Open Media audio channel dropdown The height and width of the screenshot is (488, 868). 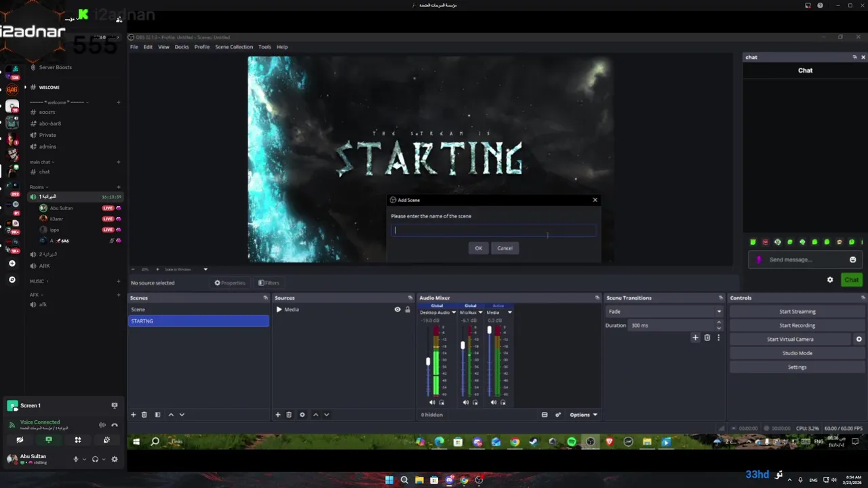tap(509, 312)
